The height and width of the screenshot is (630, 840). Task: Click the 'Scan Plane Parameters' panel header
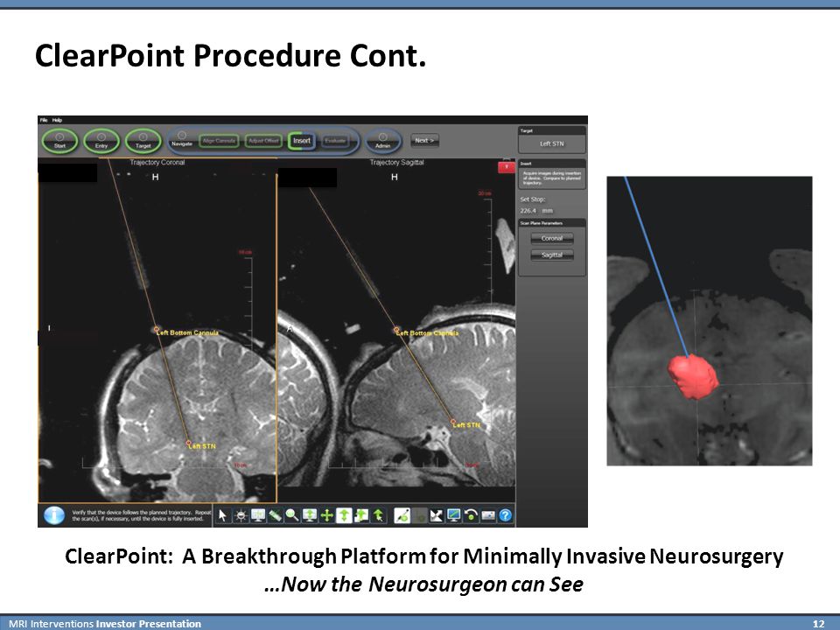point(552,223)
